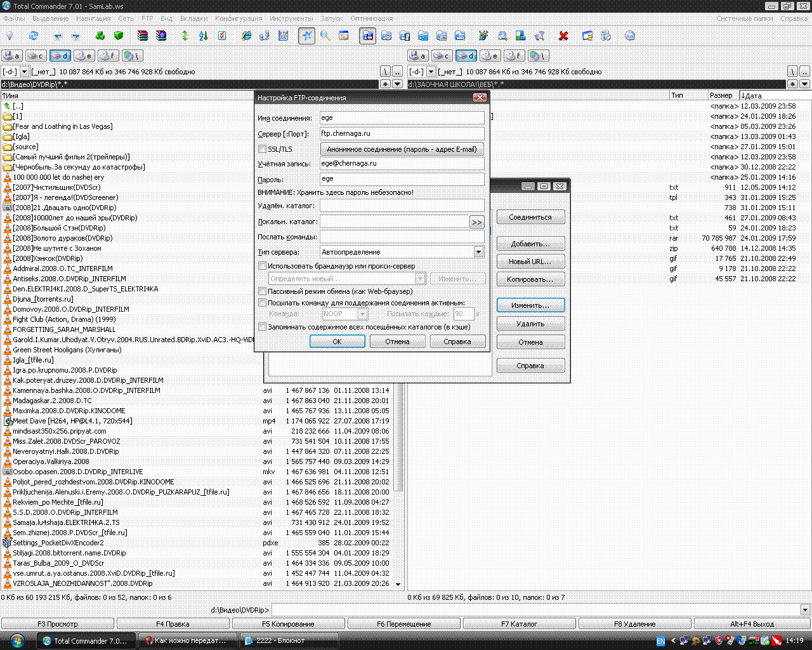
Task: Click the refresh arrows toolbar icon
Action: pyautogui.click(x=34, y=36)
